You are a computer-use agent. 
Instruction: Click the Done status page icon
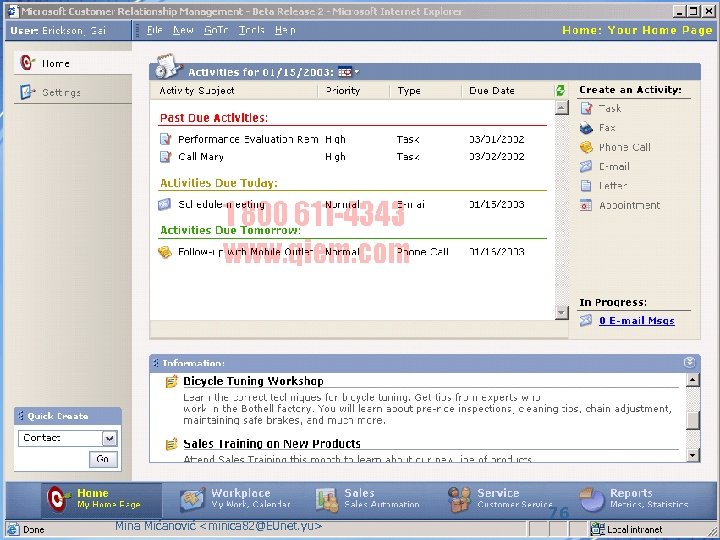13,529
